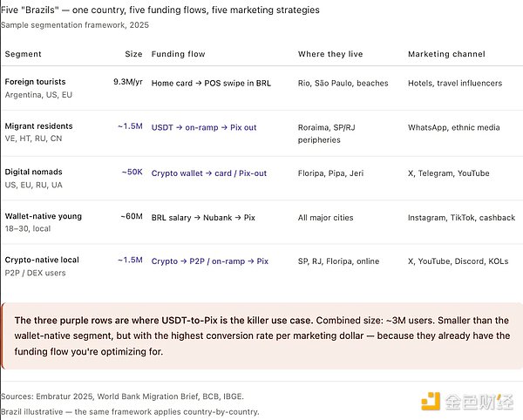Click the '9.3M/yr' size value
Image resolution: width=523 pixels, height=420 pixels.
click(x=128, y=82)
